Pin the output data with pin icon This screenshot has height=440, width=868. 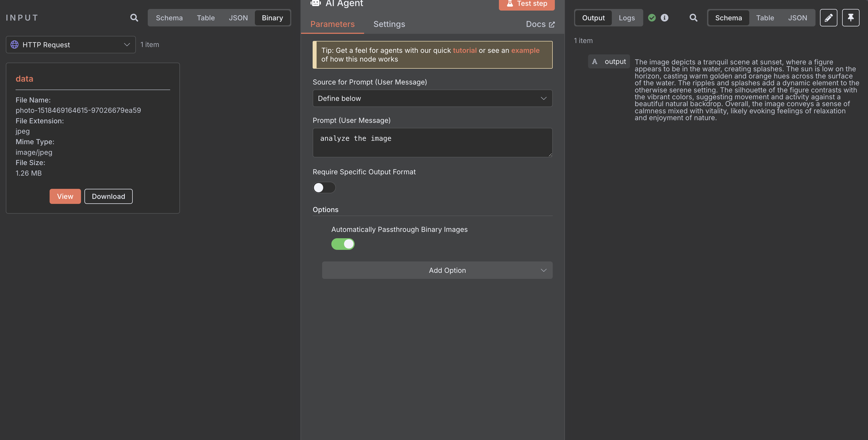click(x=851, y=17)
